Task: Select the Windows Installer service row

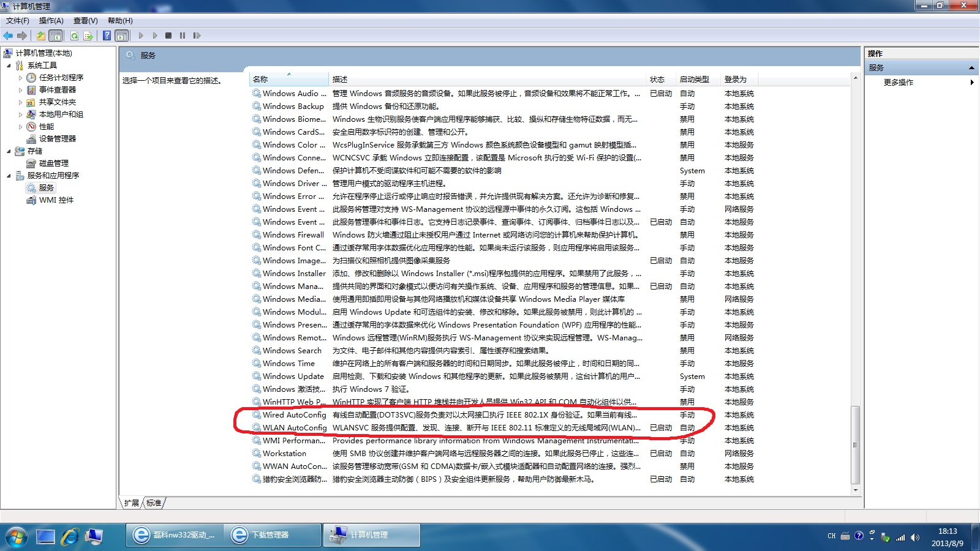Action: 503,274
